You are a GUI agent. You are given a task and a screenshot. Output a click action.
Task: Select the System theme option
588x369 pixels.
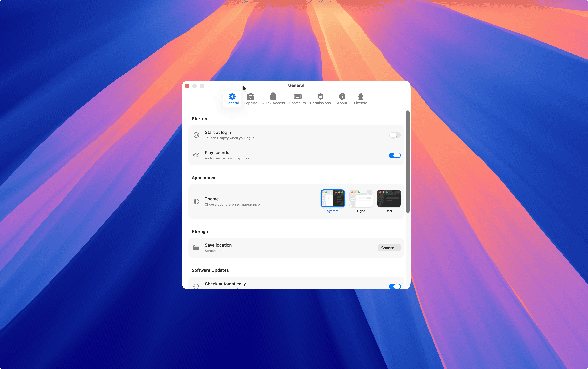[333, 198]
